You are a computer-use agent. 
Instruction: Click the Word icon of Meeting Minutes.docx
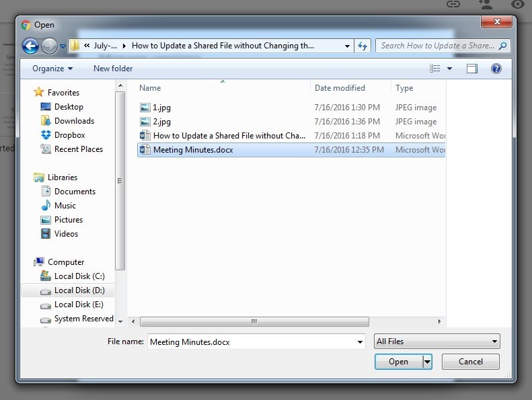[145, 150]
